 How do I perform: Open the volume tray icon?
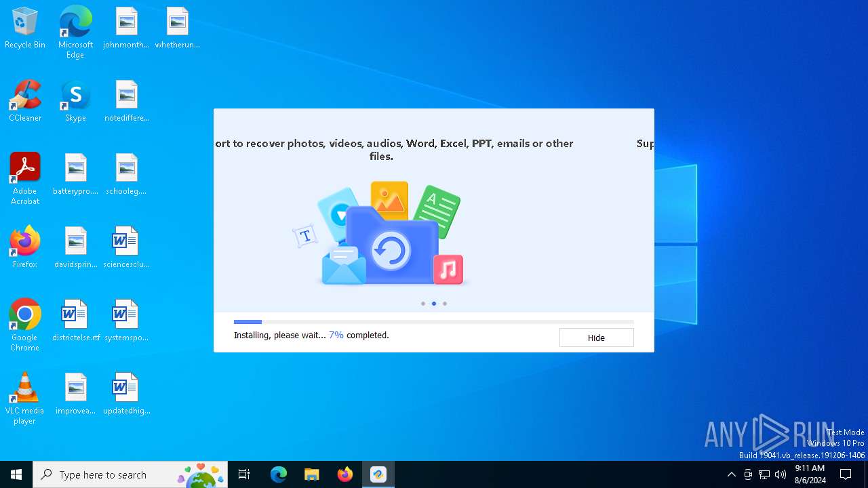pos(781,474)
